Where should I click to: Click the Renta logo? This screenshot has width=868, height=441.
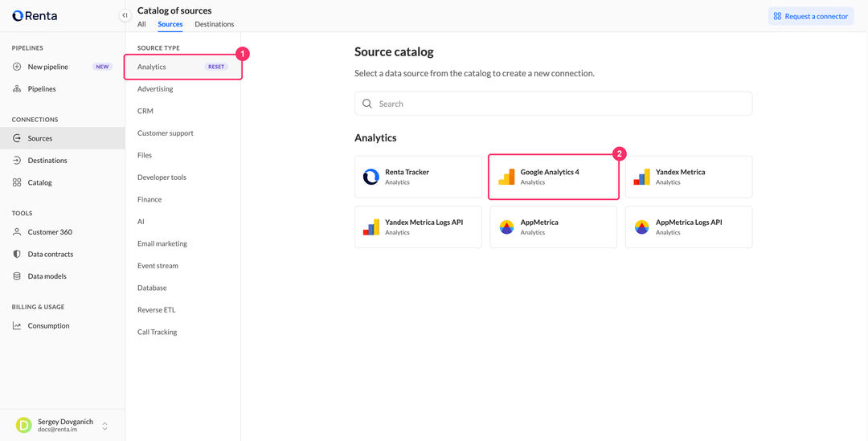[x=35, y=16]
